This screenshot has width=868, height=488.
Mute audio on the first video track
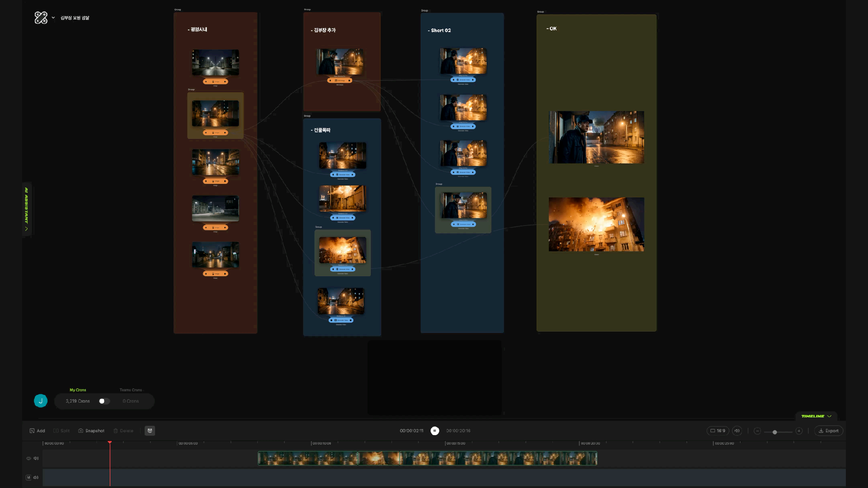[x=36, y=458]
